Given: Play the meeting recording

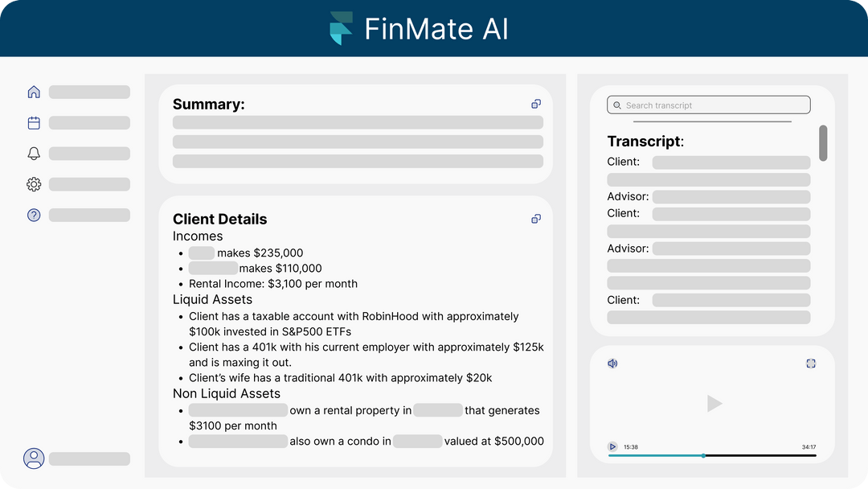Looking at the screenshot, I should coord(714,403).
